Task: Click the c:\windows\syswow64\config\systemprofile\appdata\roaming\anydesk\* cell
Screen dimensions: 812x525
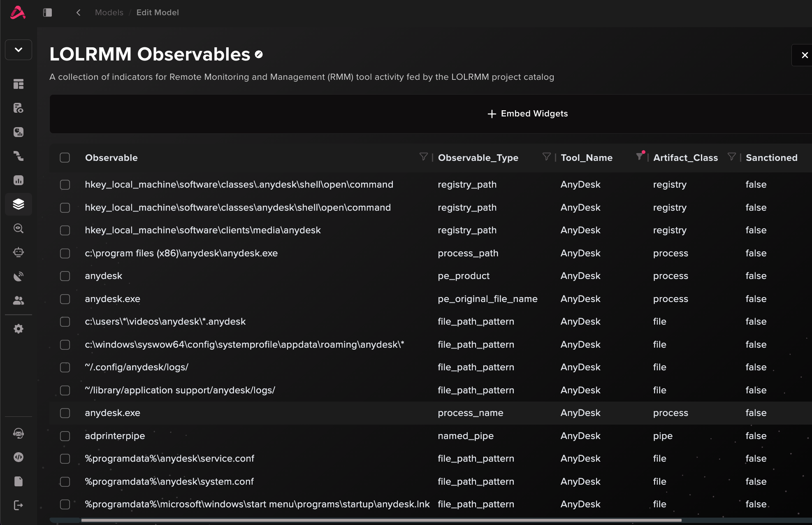Action: (x=244, y=344)
